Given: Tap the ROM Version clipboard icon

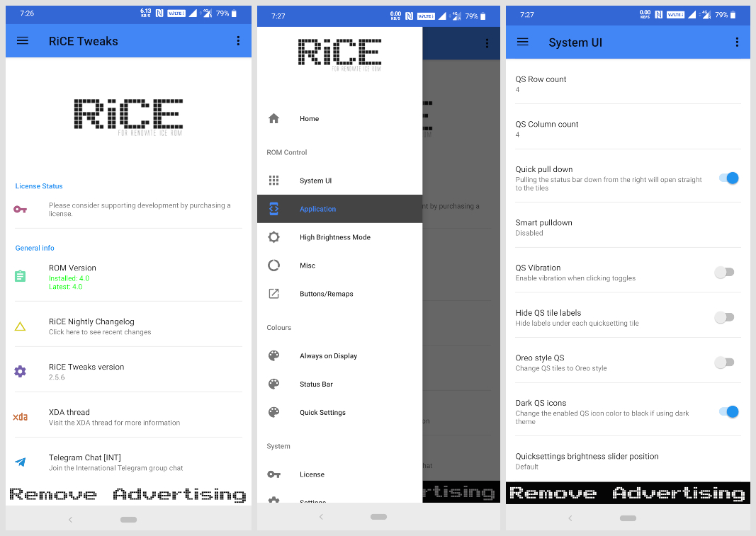Looking at the screenshot, I should pos(21,276).
